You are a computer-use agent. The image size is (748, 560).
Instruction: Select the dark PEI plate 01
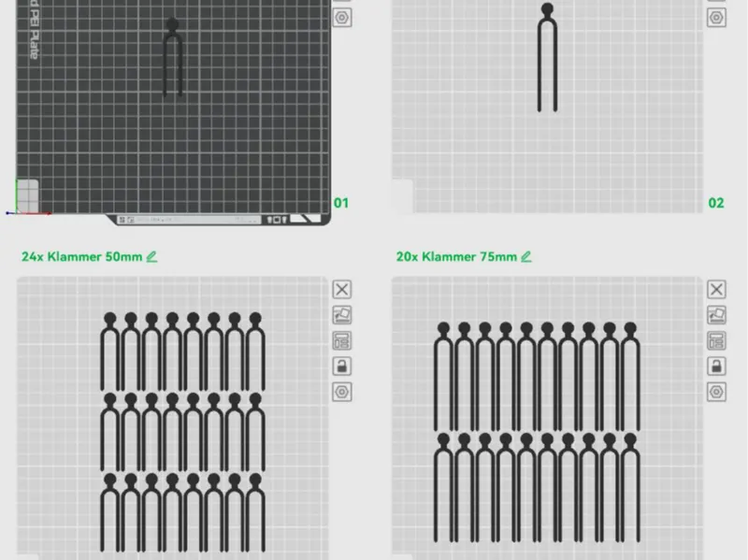pyautogui.click(x=173, y=108)
